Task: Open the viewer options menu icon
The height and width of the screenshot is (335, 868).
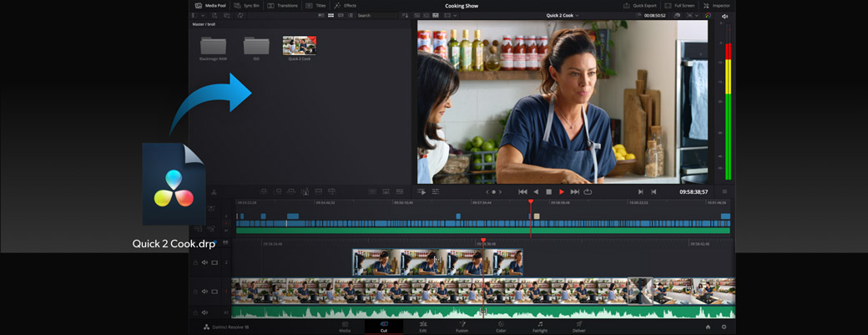Action: click(x=724, y=191)
